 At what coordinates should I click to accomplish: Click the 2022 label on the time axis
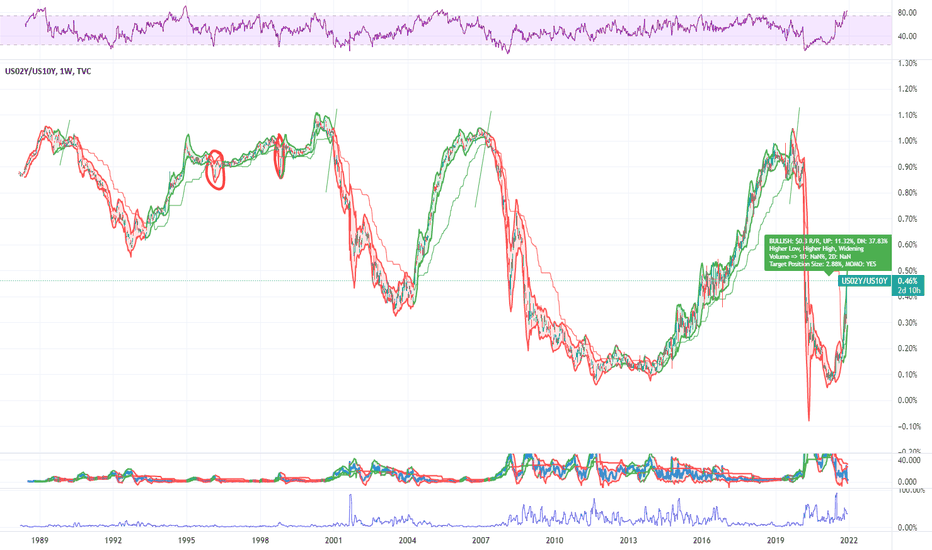pyautogui.click(x=849, y=540)
